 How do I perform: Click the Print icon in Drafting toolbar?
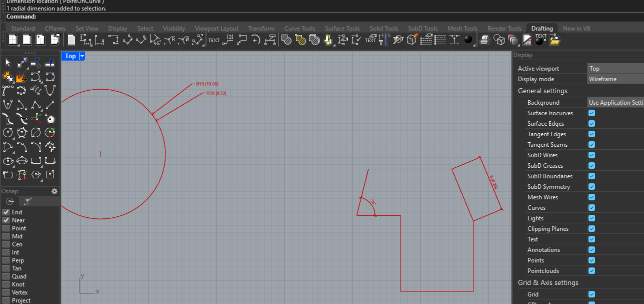tap(484, 40)
